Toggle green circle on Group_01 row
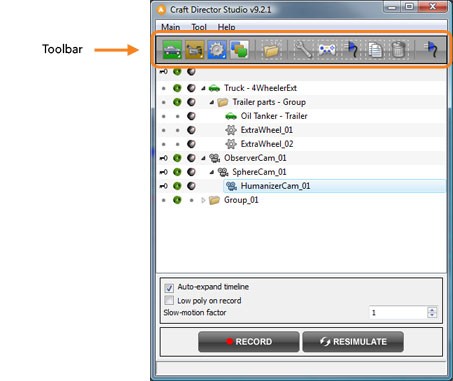This screenshot has width=453, height=381. [177, 200]
